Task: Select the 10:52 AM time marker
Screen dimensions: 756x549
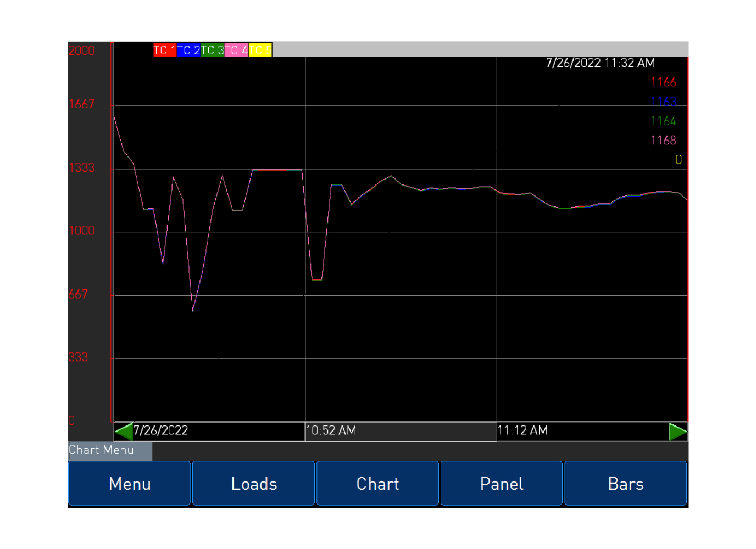Action: (x=331, y=430)
